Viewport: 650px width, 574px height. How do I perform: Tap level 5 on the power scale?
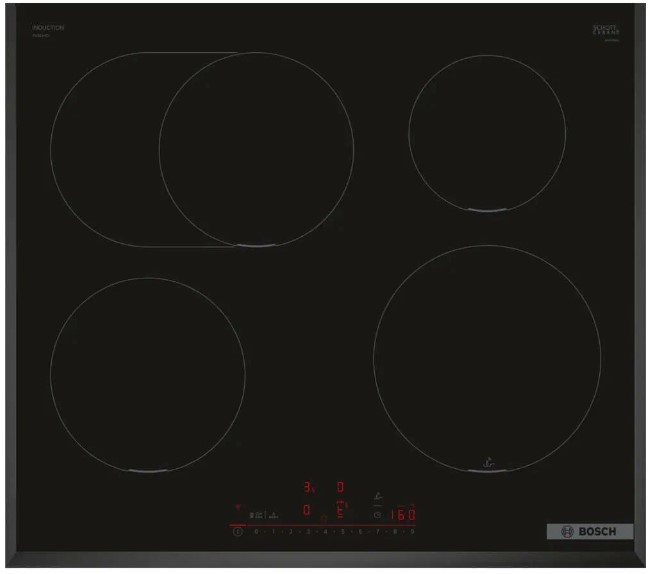343,533
